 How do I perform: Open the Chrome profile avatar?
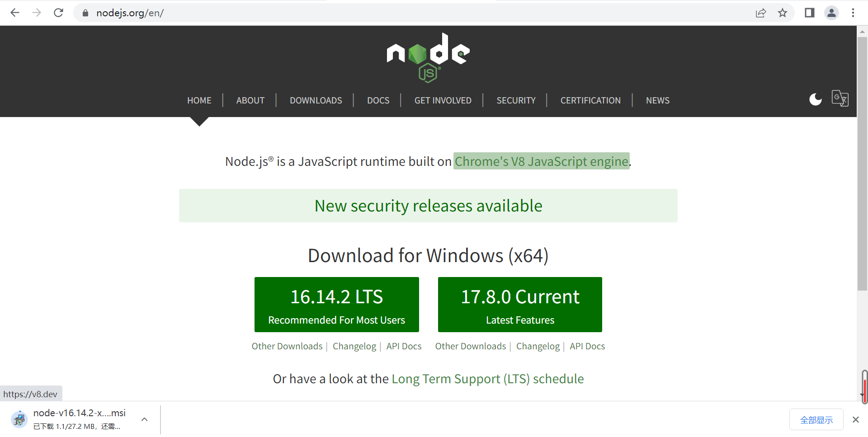pos(831,13)
